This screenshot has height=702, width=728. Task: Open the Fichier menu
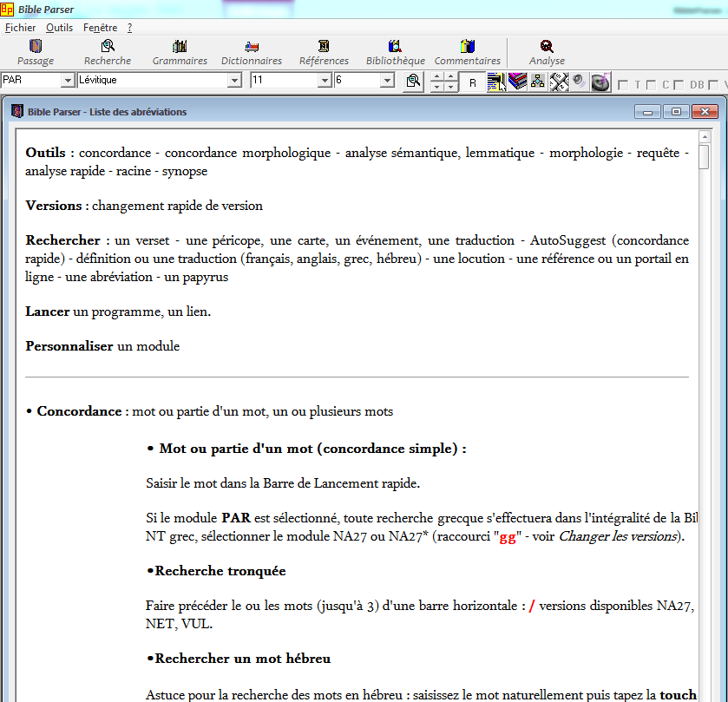(x=21, y=28)
